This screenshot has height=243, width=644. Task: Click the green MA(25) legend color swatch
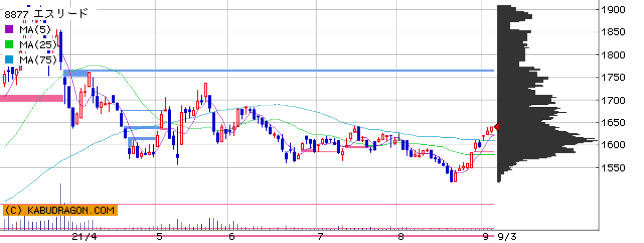click(10, 44)
